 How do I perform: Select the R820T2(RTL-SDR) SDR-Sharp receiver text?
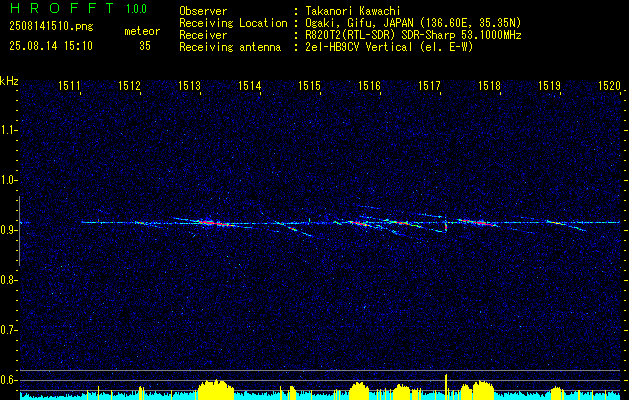[413, 35]
